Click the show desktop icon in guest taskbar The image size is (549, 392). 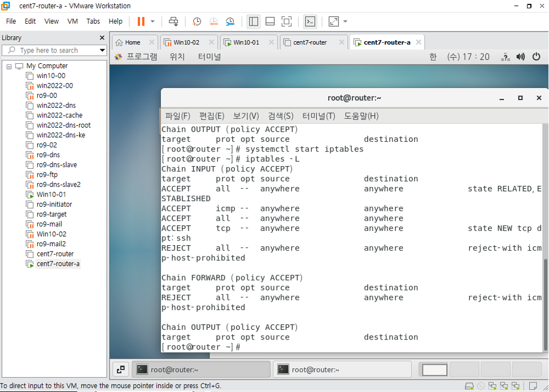click(121, 369)
